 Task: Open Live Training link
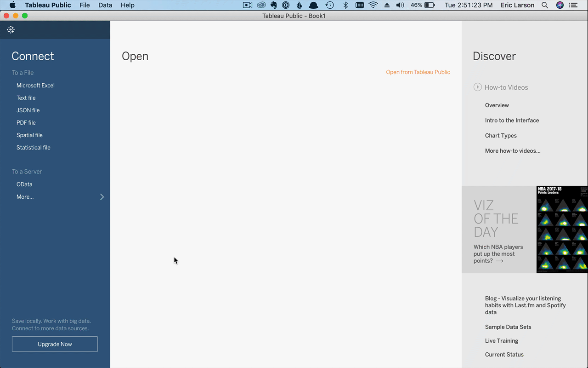502,341
